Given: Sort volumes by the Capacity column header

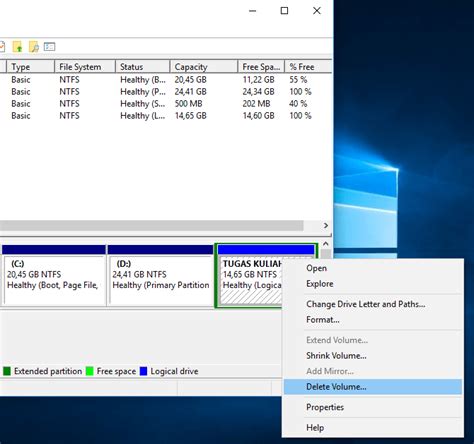Looking at the screenshot, I should (204, 67).
